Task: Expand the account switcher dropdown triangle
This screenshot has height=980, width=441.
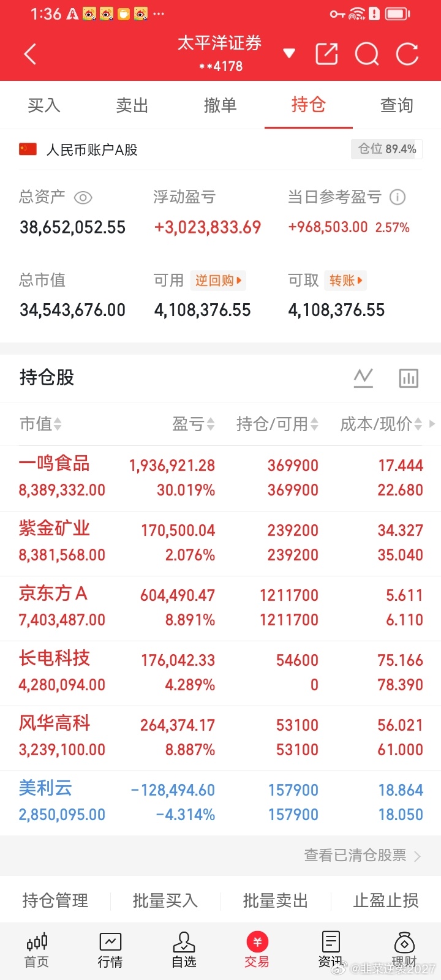Action: [x=289, y=53]
